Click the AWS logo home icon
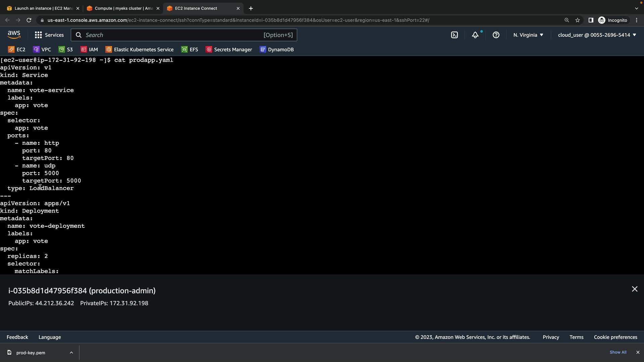Viewport: 644px width, 362px height. pyautogui.click(x=14, y=35)
